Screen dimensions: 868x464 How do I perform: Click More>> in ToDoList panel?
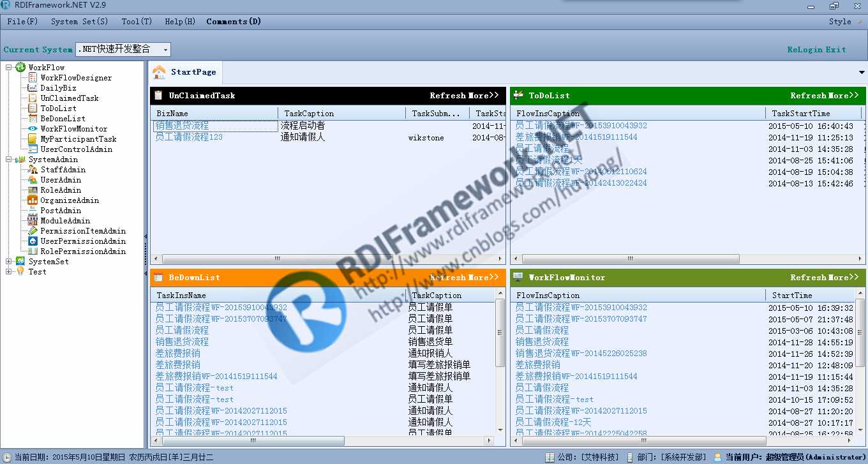point(844,96)
